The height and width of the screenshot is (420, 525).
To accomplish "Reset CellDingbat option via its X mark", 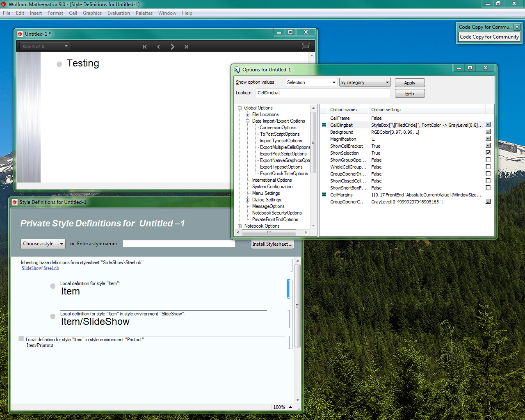I will point(324,125).
